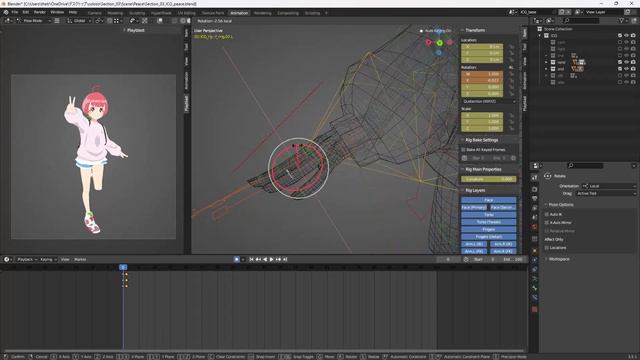Toggle the ICG collection exclude checkbox in outliner
The width and height of the screenshot is (640, 360).
tap(620, 36)
